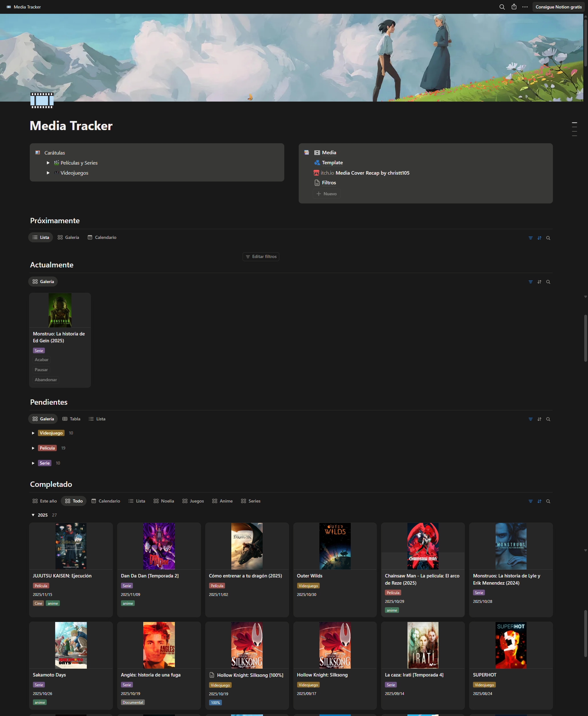
Task: Collapse the 2025 group in Completado
Action: pyautogui.click(x=33, y=515)
